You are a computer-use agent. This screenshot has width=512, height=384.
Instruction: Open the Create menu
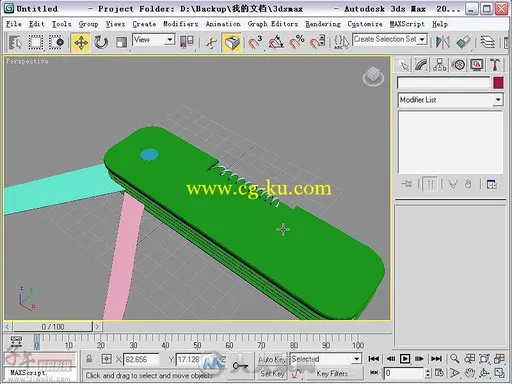click(144, 24)
